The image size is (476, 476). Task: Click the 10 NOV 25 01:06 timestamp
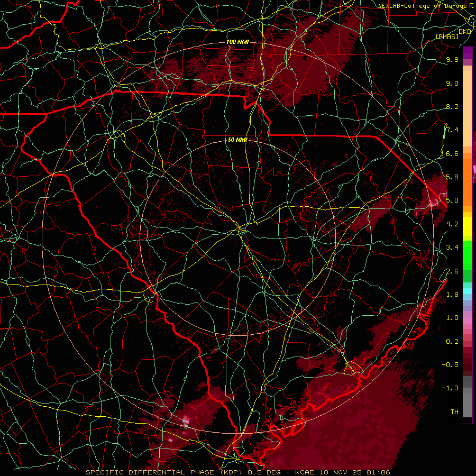click(354, 472)
